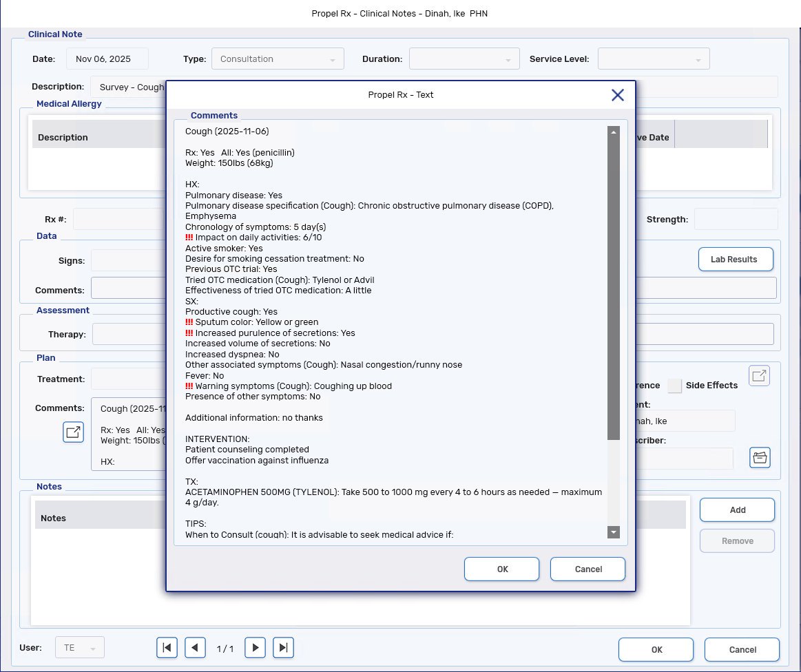
Task: Cancel the Propel Rx Text dialog
Action: pyautogui.click(x=587, y=569)
